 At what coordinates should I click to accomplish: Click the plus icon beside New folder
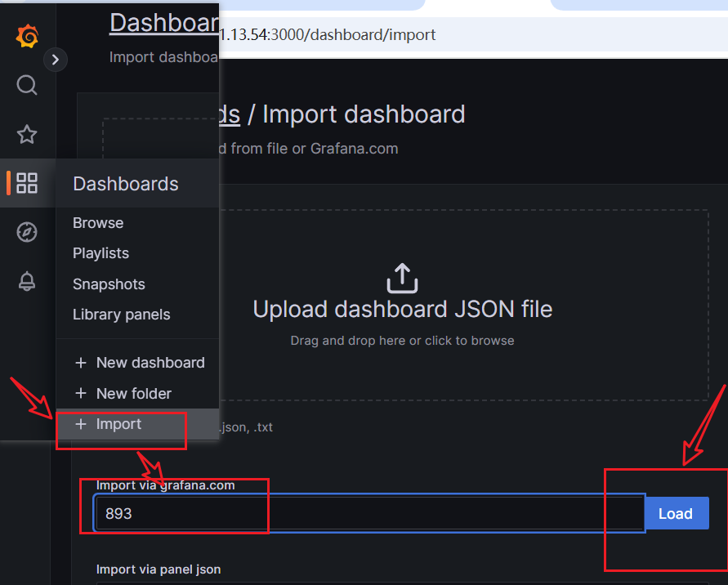pyautogui.click(x=81, y=393)
